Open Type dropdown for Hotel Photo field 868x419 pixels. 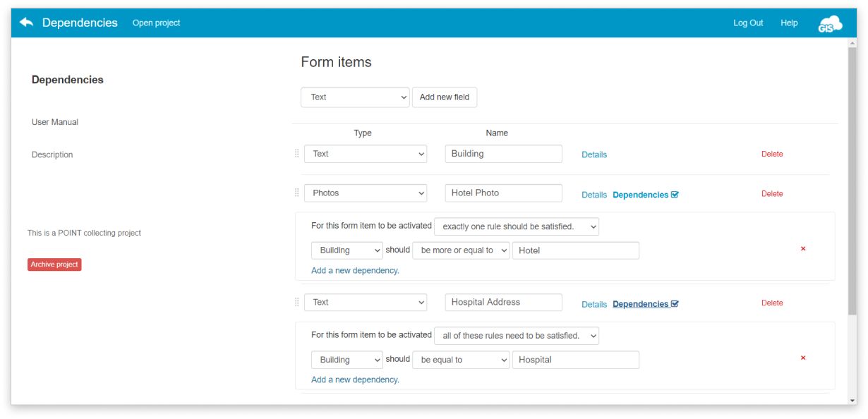[x=366, y=193]
